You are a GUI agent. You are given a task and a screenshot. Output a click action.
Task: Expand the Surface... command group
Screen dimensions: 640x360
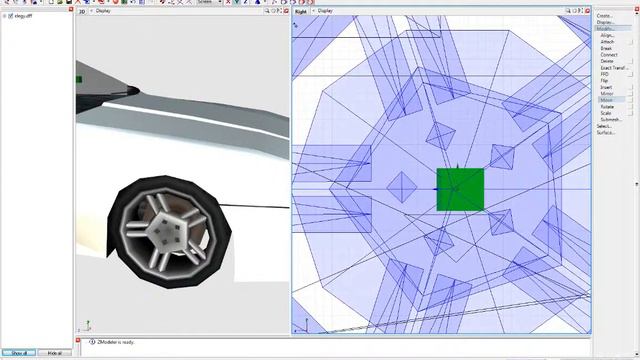pos(606,133)
